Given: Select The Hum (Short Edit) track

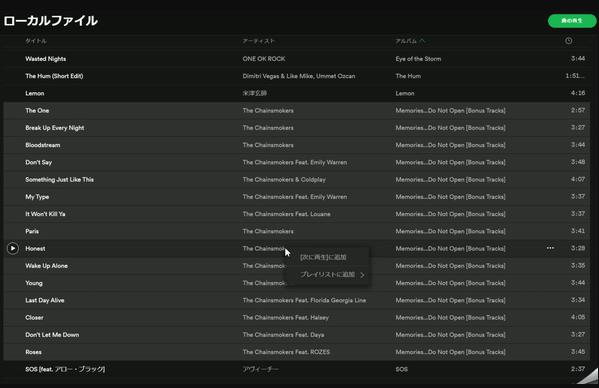Looking at the screenshot, I should pyautogui.click(x=54, y=76).
